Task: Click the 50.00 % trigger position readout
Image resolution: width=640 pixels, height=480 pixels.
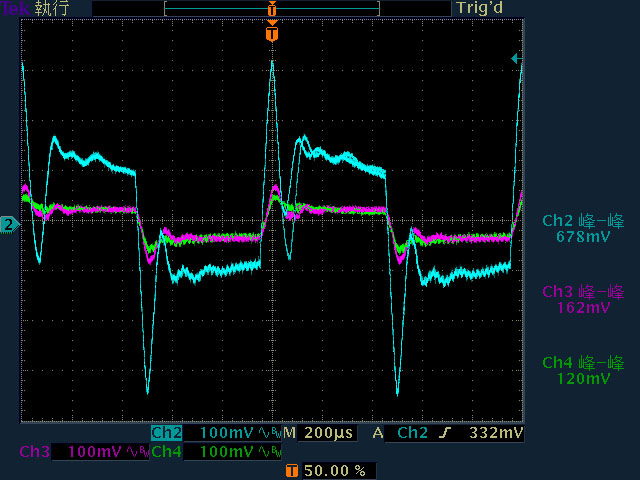Action: point(335,471)
